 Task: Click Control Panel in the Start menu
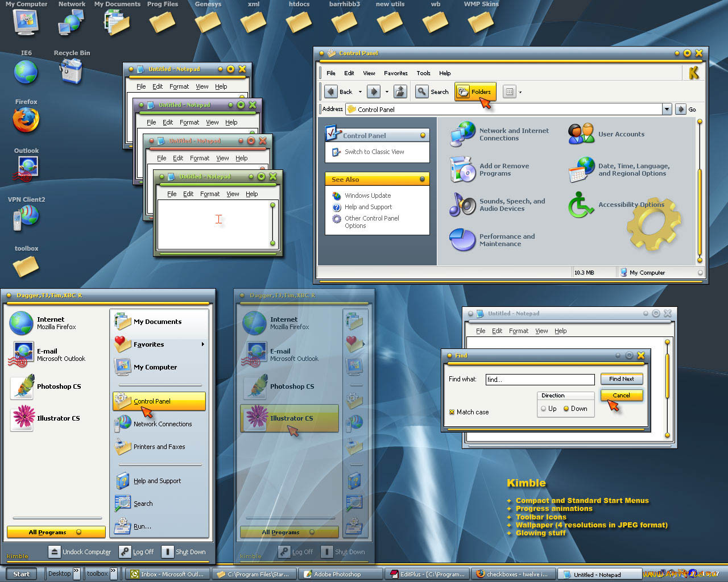tap(159, 401)
